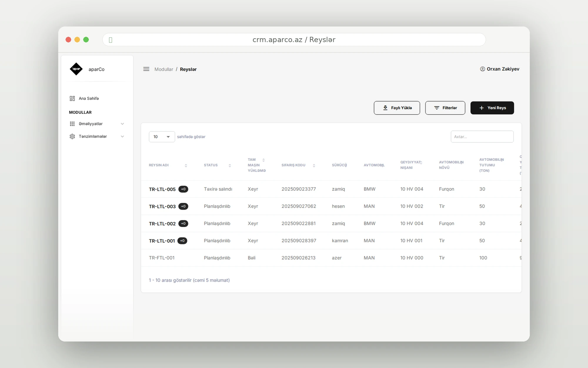This screenshot has height=368, width=588.
Task: Open the TR-LTL-003 trip row
Action: tap(331, 206)
